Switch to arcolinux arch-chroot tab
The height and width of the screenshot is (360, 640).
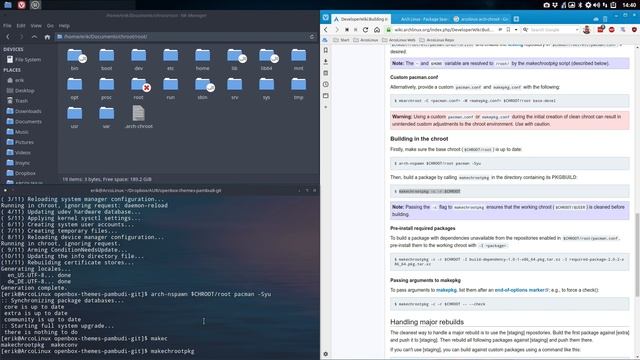pos(482,19)
